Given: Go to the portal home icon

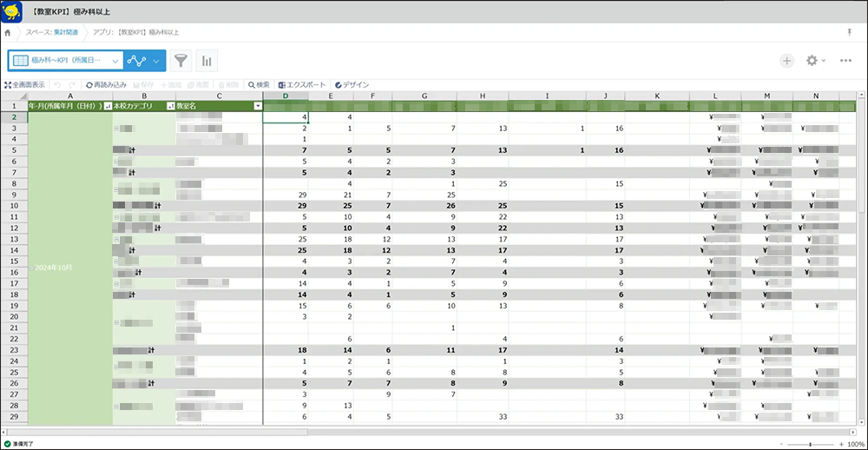Looking at the screenshot, I should pyautogui.click(x=8, y=33).
